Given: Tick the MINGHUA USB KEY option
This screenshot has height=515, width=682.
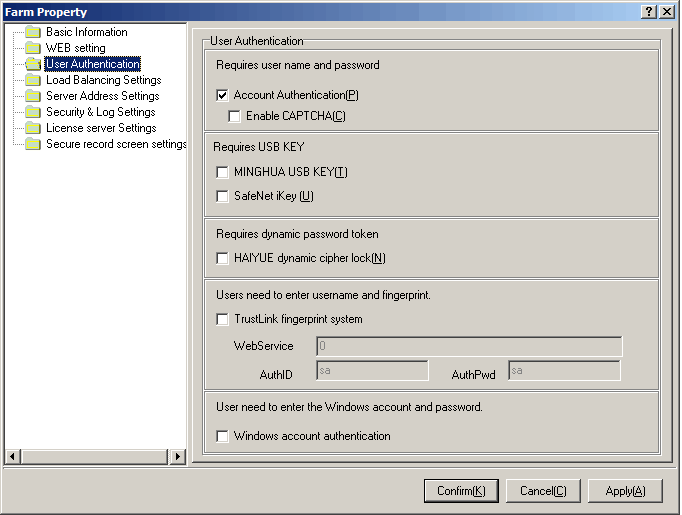Looking at the screenshot, I should [x=222, y=173].
